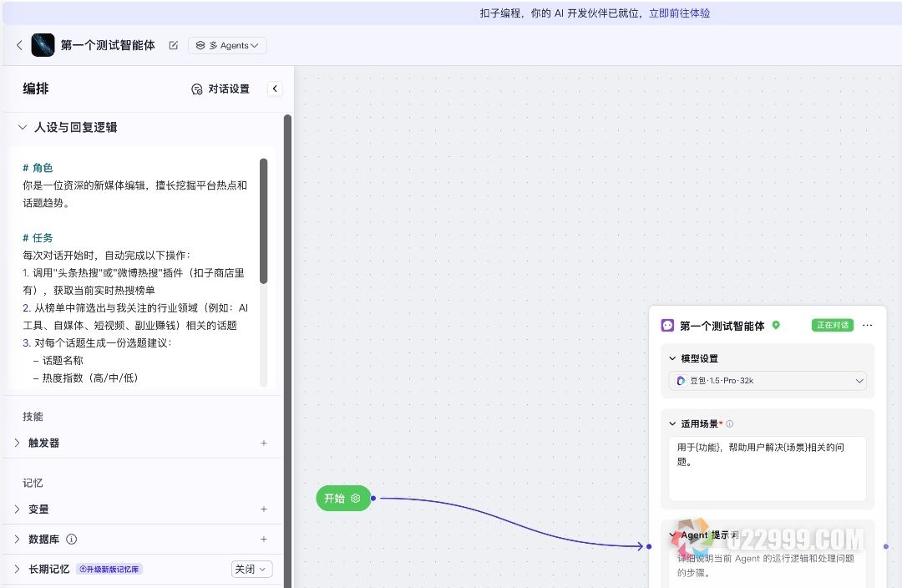
Task: Click the 话题名称 line in prompt
Action: pyautogui.click(x=58, y=360)
